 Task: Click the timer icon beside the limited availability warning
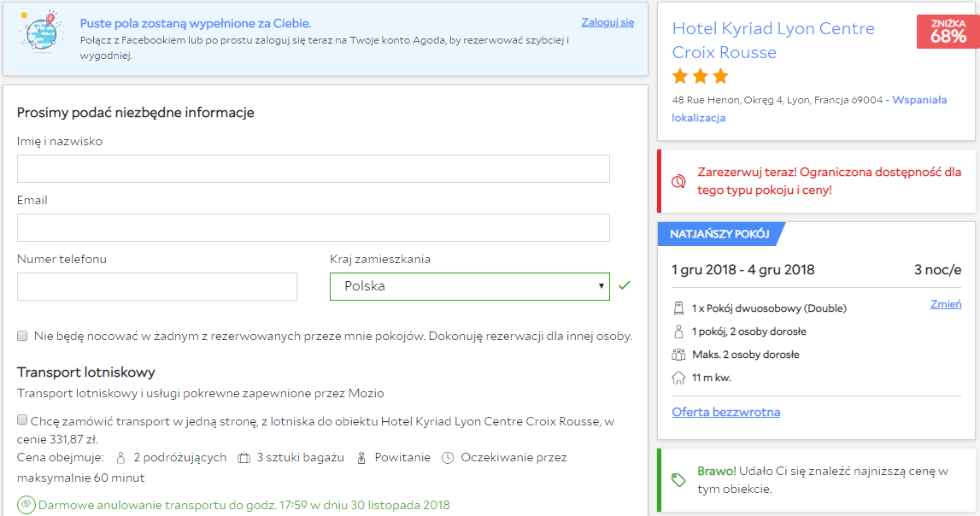pos(678,181)
